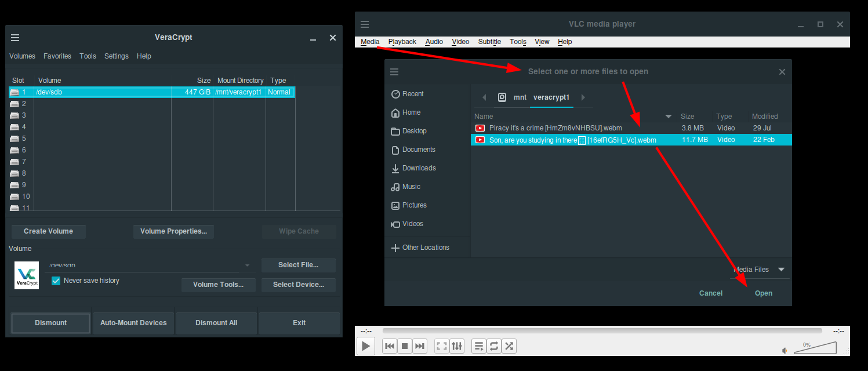Select slot 2 drive icon in VeraCrypt
The height and width of the screenshot is (371, 868).
(14, 104)
